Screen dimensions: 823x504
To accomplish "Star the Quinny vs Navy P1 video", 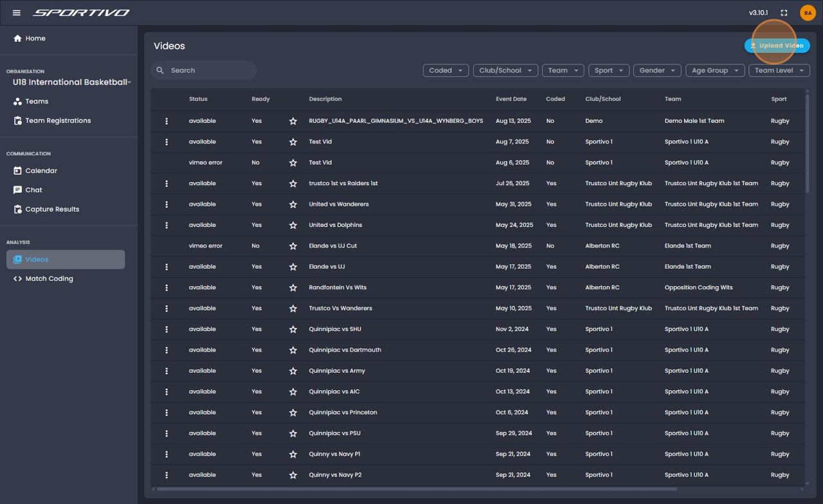I will [293, 455].
